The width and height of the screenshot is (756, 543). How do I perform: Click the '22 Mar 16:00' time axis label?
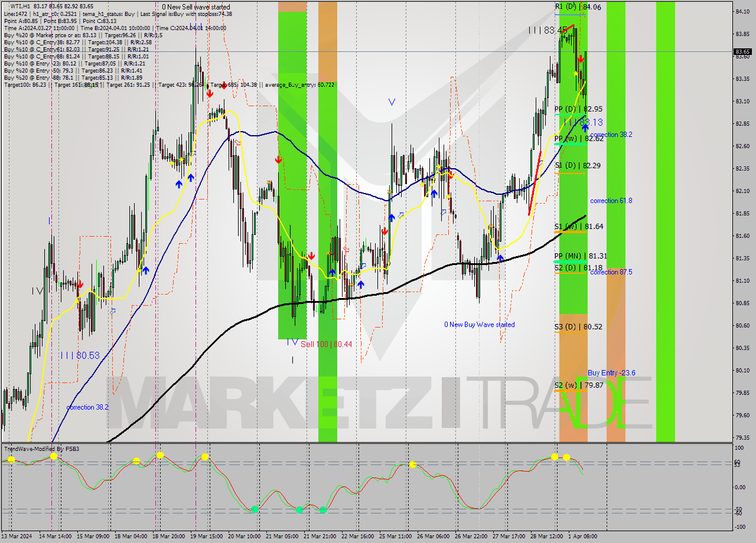(x=359, y=537)
